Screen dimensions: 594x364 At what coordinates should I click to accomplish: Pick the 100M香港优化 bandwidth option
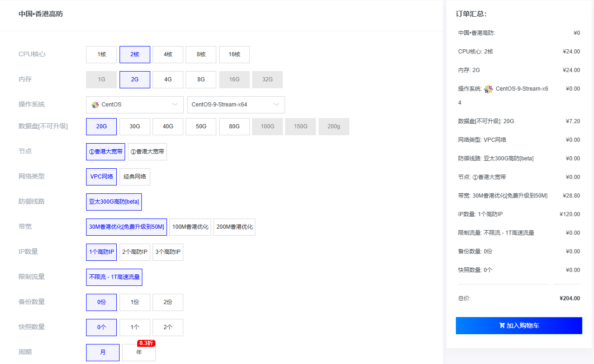pyautogui.click(x=190, y=227)
